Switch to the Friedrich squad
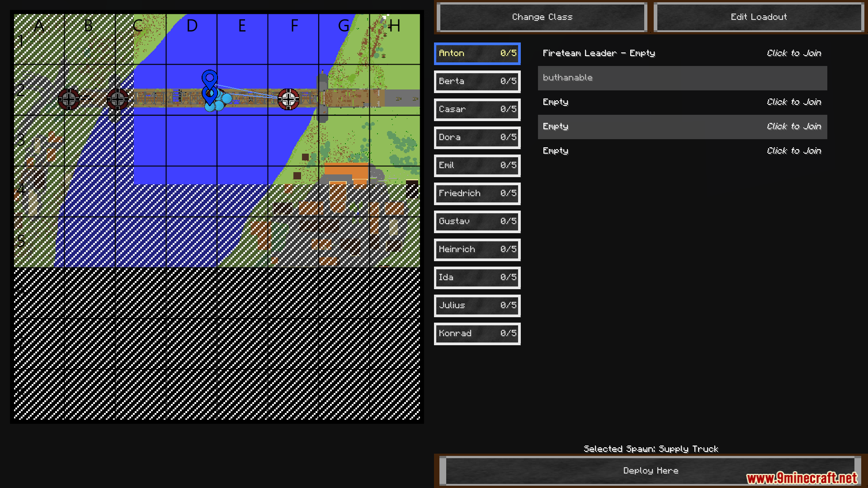Image resolution: width=868 pixels, height=488 pixels. (x=477, y=193)
